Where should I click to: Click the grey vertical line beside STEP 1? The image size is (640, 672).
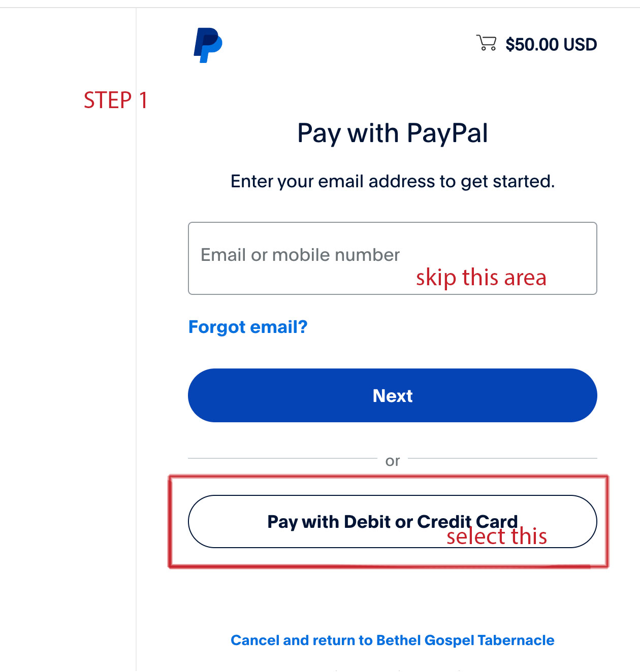[136, 355]
